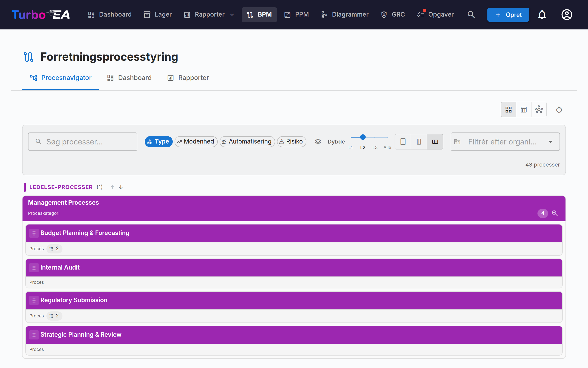Select three-column layout toggle
Screen dimensions: 588x368
[435, 141]
